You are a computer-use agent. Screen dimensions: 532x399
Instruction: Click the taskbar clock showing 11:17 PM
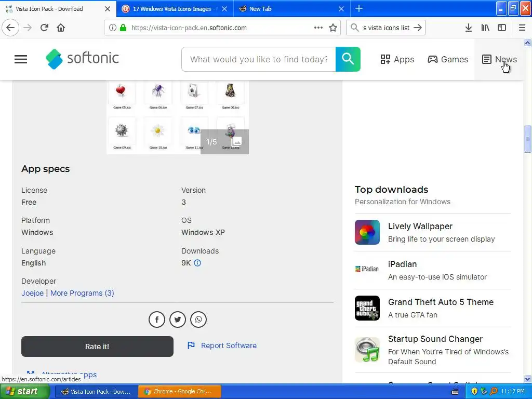(x=513, y=392)
